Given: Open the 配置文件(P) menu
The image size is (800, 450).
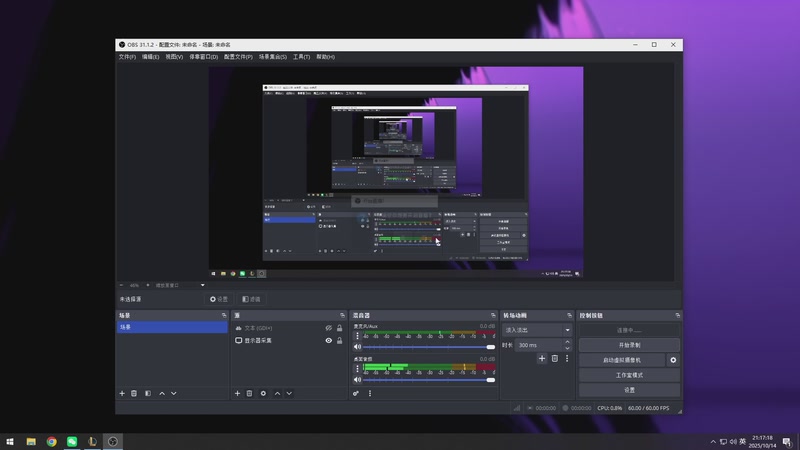Looking at the screenshot, I should coord(238,57).
